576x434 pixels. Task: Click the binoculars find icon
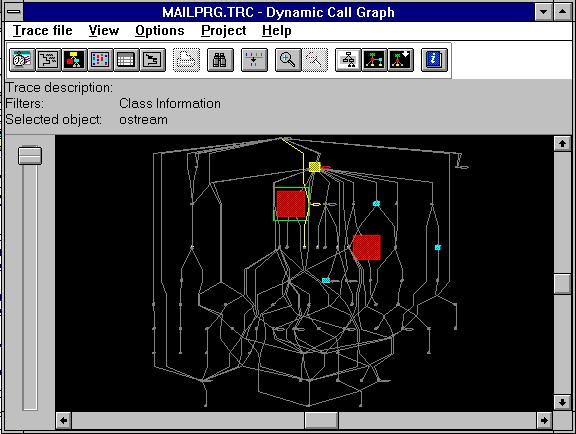click(220, 60)
